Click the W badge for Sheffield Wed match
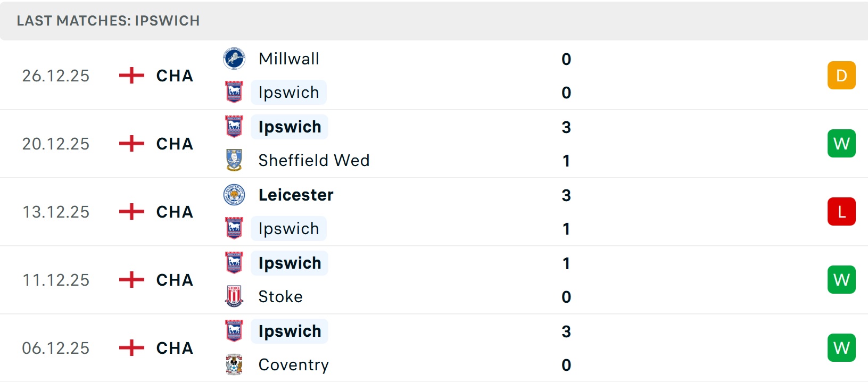Viewport: 868px width, 382px height. click(841, 144)
